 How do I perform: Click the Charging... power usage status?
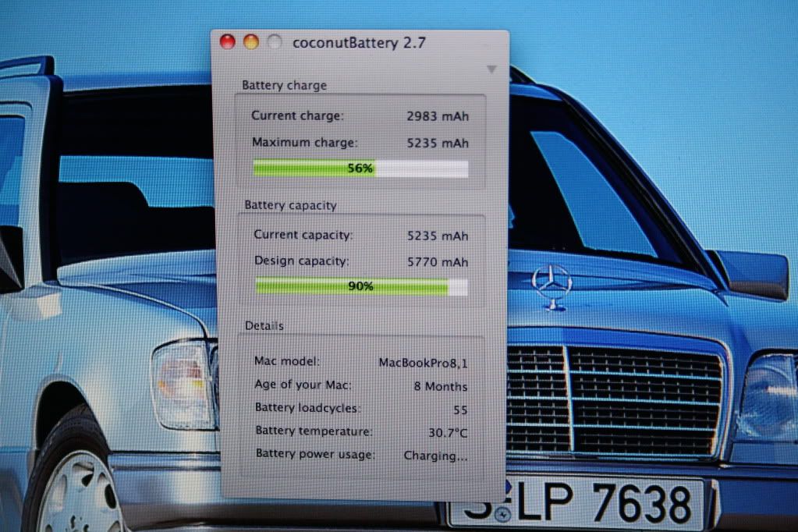pyautogui.click(x=435, y=456)
